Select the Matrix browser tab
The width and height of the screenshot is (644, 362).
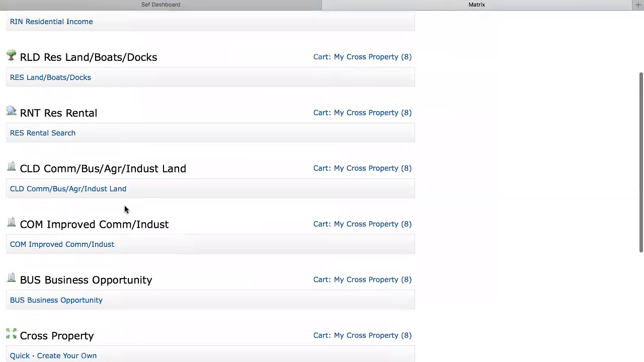(476, 5)
